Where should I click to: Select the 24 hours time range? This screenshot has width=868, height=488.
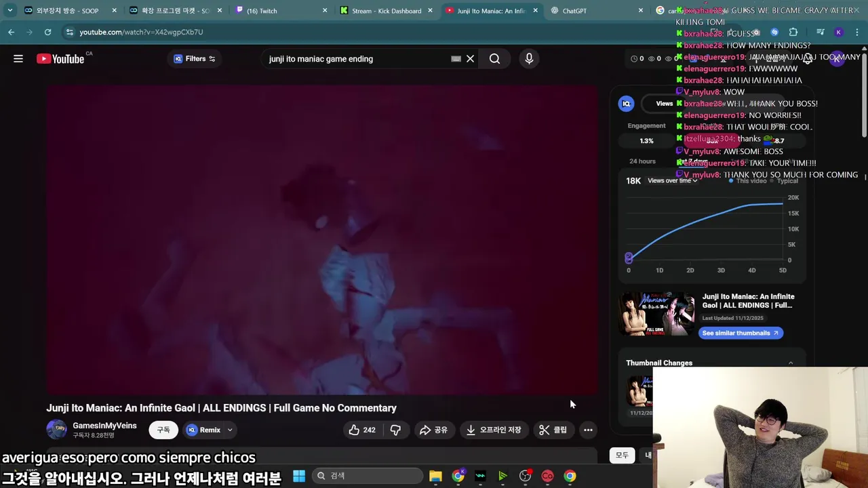[x=642, y=161]
